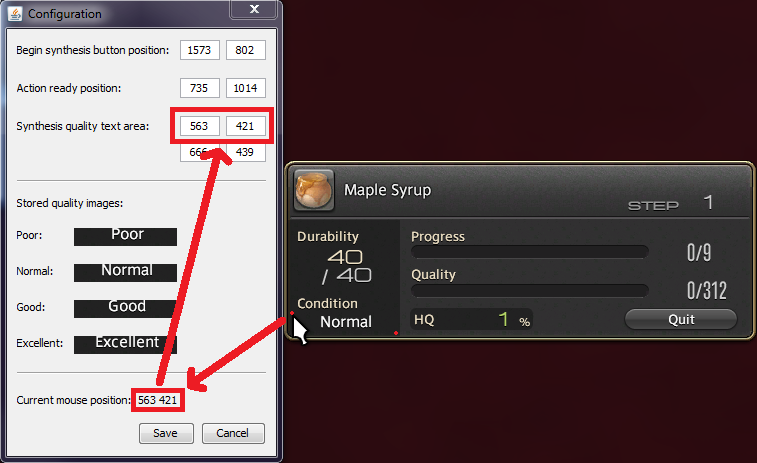The width and height of the screenshot is (757, 463).
Task: Quit the Maple Syrup synthesis
Action: 681,319
